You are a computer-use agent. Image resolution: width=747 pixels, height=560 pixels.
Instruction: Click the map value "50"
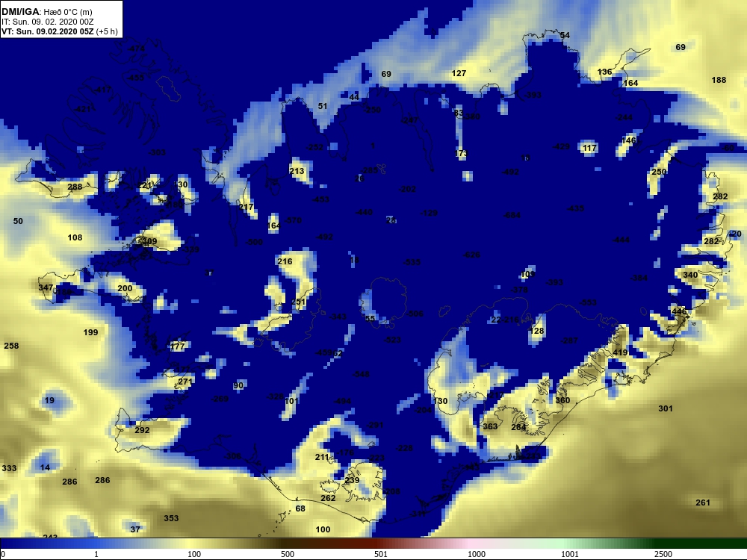click(x=18, y=221)
